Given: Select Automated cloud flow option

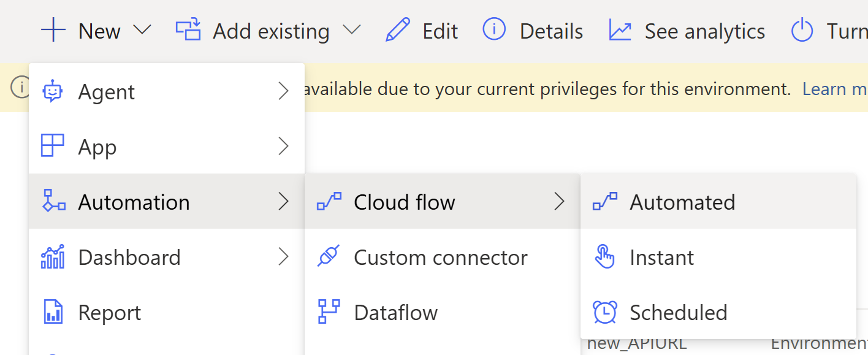Looking at the screenshot, I should (682, 202).
